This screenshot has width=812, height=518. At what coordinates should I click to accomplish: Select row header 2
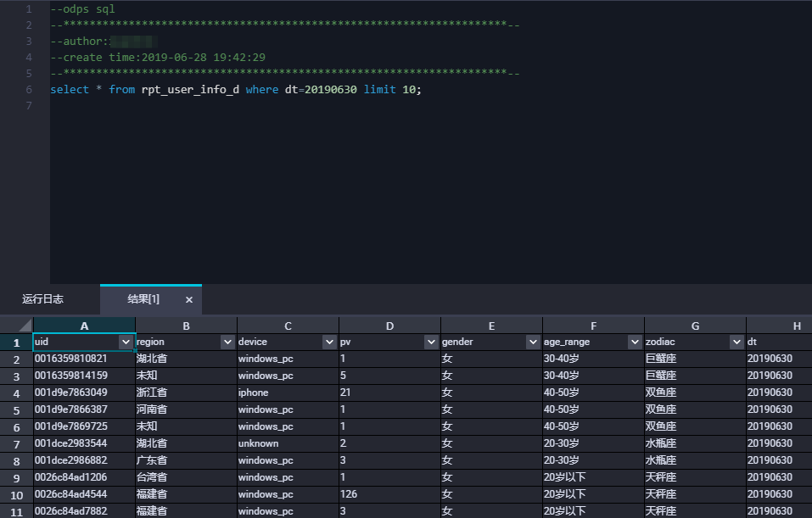point(17,359)
